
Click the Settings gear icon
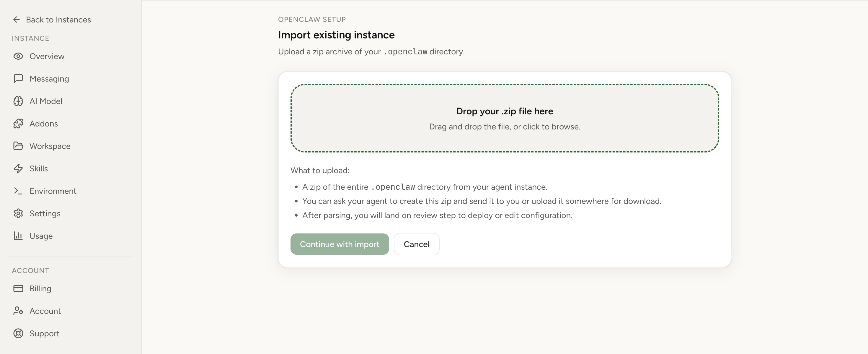click(19, 213)
